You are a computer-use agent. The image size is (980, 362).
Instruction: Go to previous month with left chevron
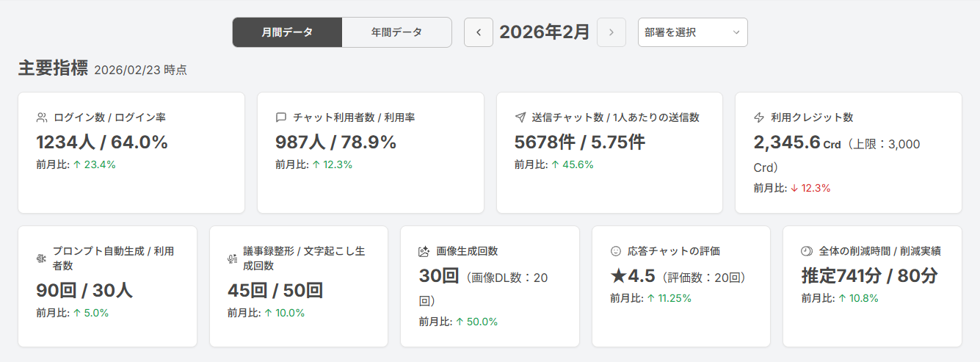tap(479, 32)
